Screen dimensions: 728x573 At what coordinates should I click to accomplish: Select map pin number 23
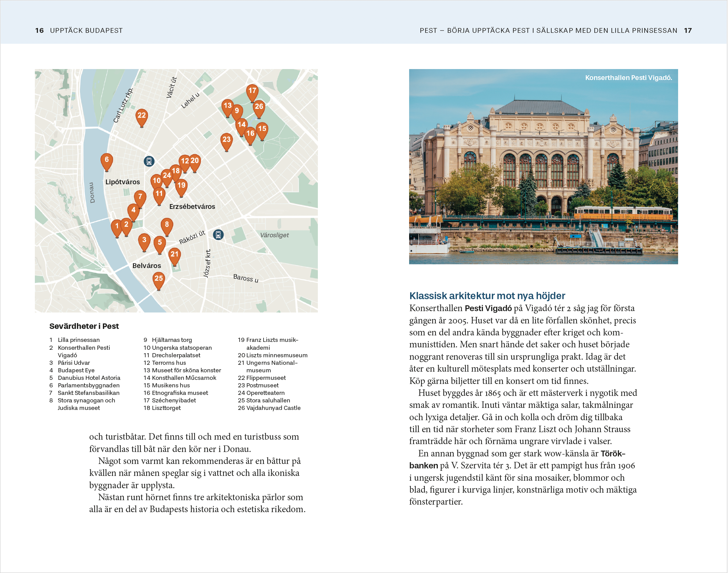[x=227, y=140]
